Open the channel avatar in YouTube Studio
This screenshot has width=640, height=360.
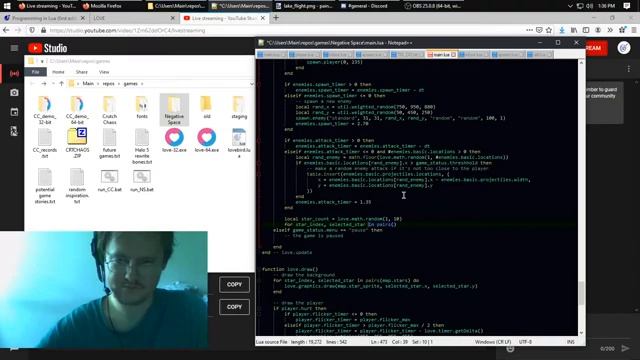point(624,48)
